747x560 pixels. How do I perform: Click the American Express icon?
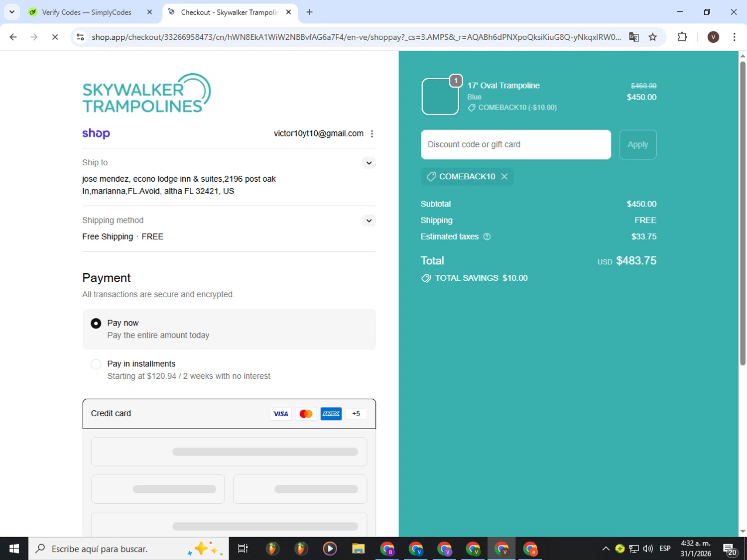tap(331, 414)
